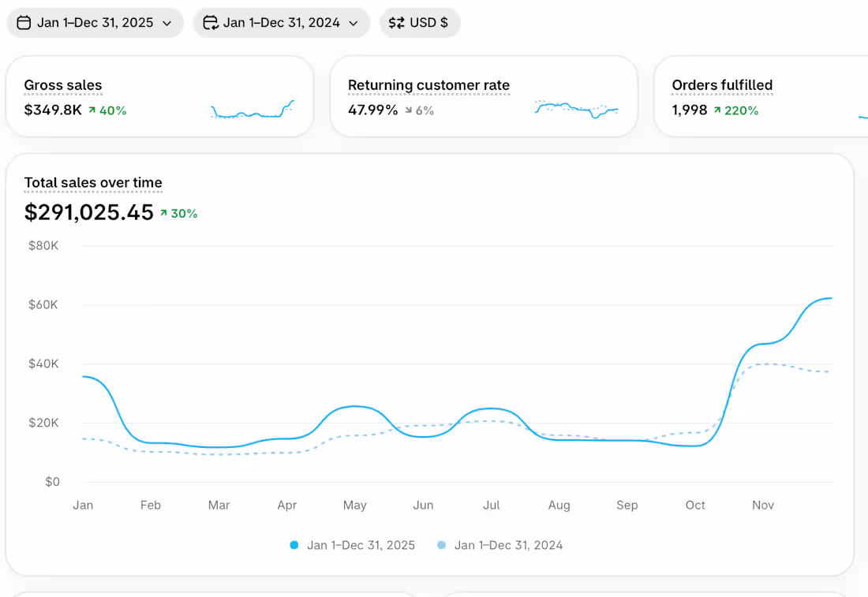Click the $291,025.45 total sales figure
The image size is (868, 597).
[x=88, y=212]
